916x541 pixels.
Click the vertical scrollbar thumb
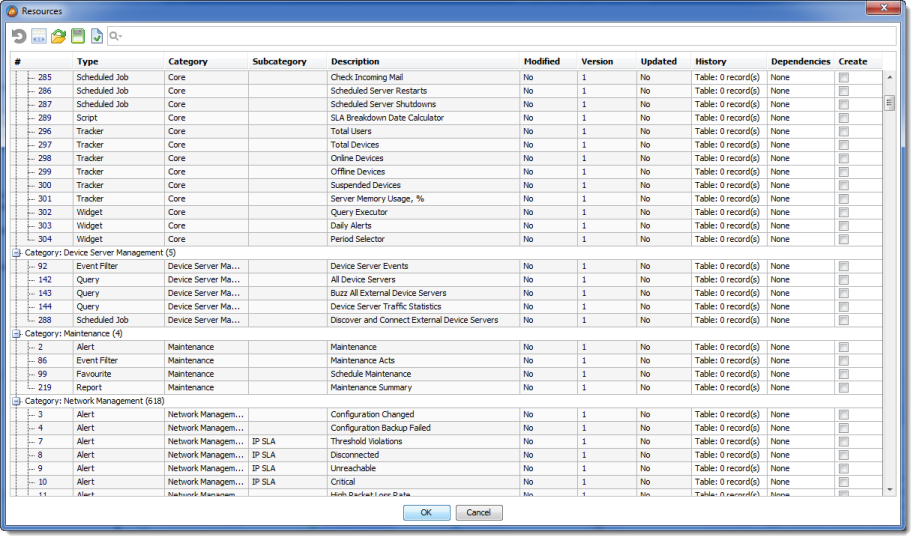[x=889, y=103]
